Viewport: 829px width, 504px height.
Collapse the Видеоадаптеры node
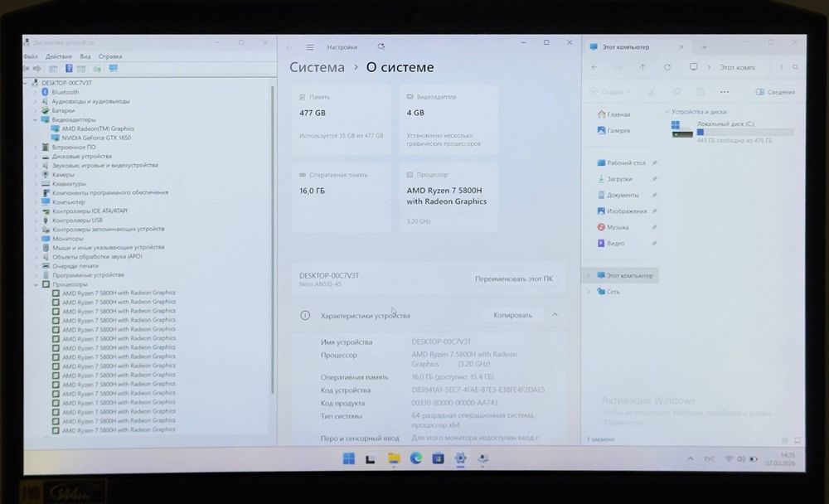tap(36, 120)
